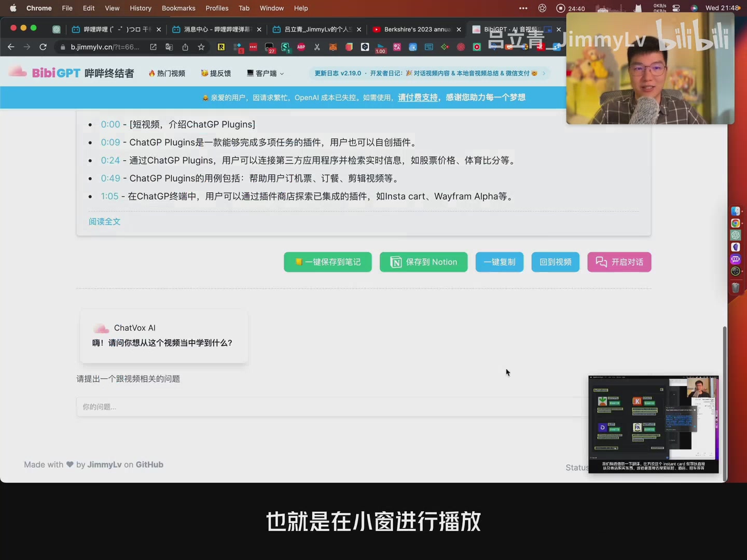Click the web clipper scissors extension icon

pyautogui.click(x=317, y=47)
